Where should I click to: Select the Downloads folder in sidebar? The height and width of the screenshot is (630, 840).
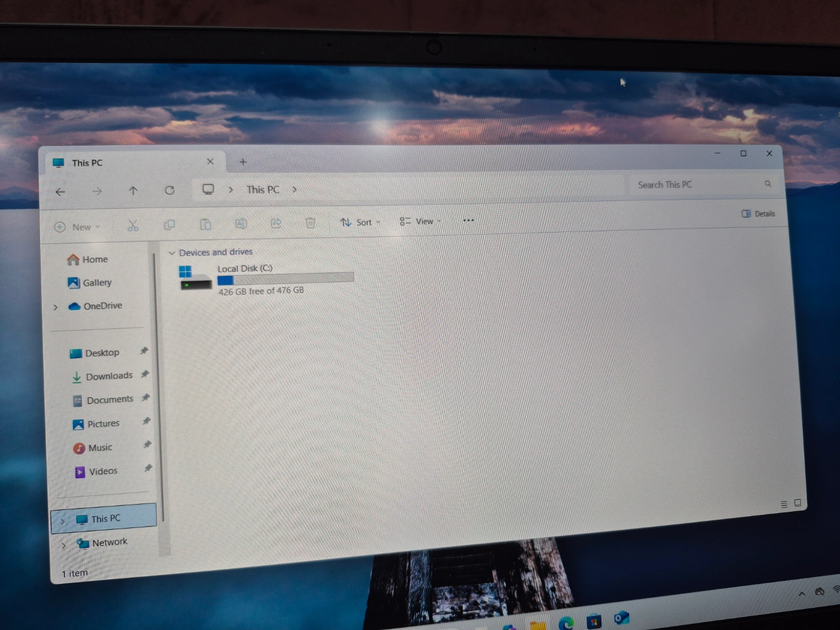tap(109, 376)
